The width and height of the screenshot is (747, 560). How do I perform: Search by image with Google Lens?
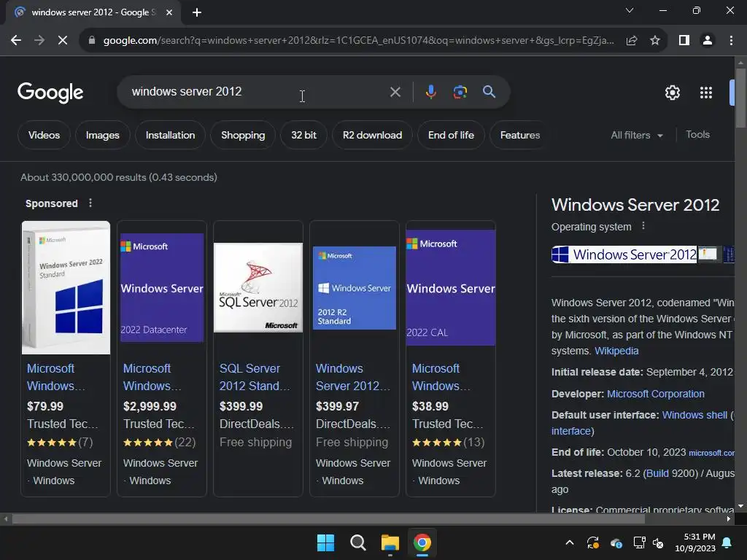tap(460, 91)
